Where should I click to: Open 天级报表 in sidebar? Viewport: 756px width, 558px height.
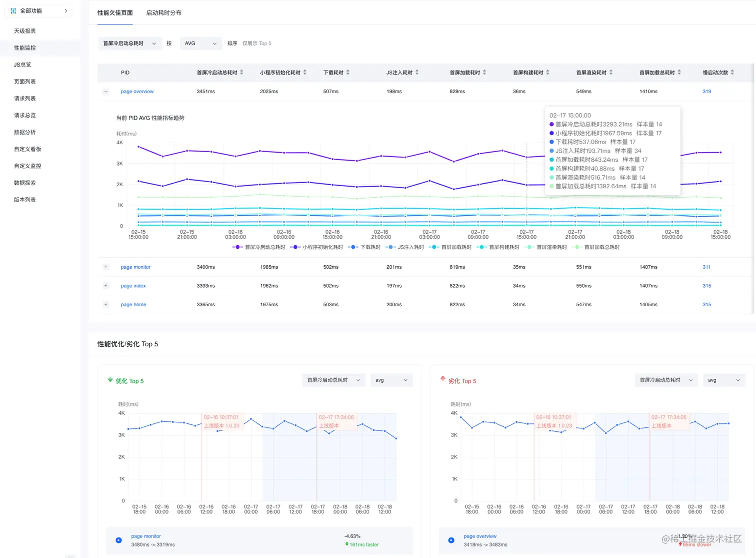point(25,31)
